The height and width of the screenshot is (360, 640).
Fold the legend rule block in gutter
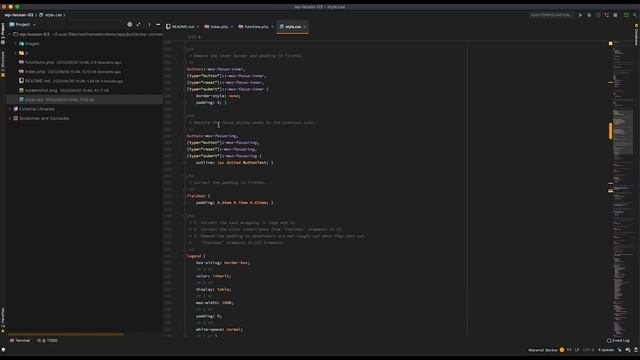pyautogui.click(x=185, y=256)
